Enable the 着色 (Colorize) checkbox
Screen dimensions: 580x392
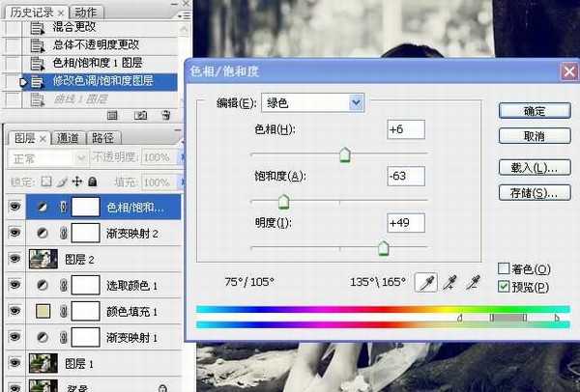click(504, 268)
